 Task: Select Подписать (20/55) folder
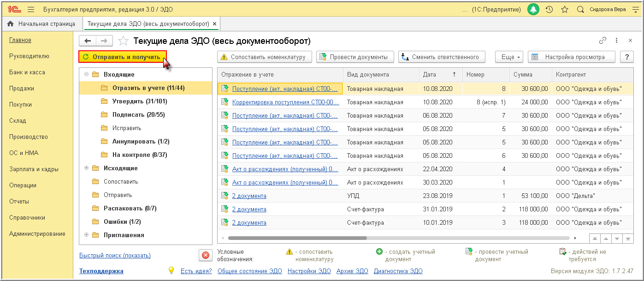click(x=138, y=114)
